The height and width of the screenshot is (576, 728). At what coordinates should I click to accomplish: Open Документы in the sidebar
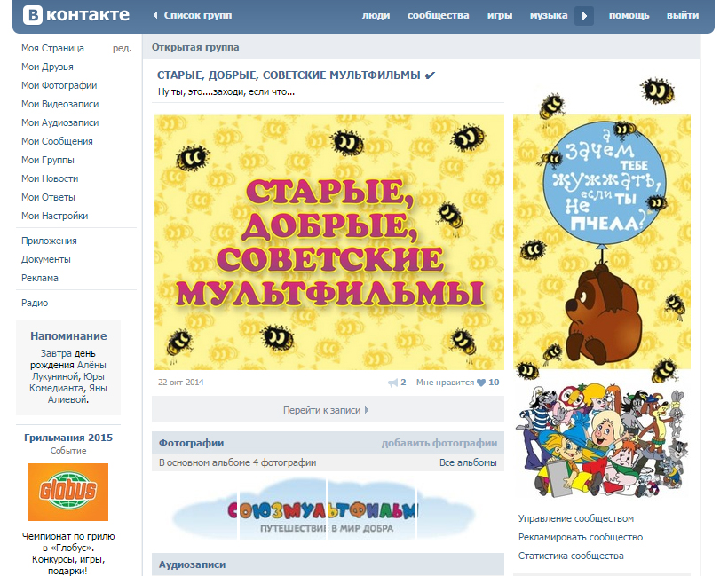[x=46, y=259]
